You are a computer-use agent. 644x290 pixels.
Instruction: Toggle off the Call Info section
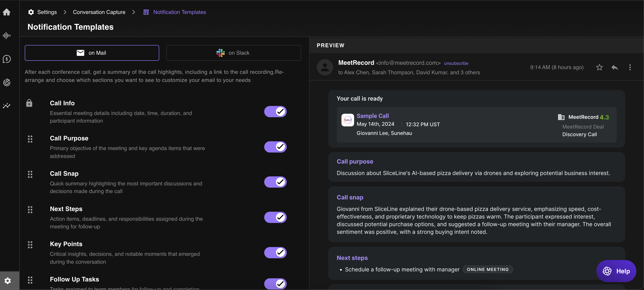tap(275, 112)
